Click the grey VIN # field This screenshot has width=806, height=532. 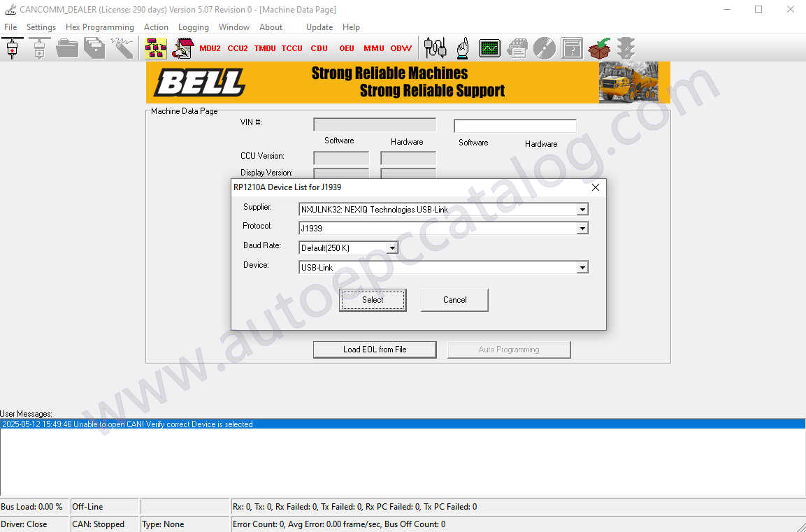375,124
